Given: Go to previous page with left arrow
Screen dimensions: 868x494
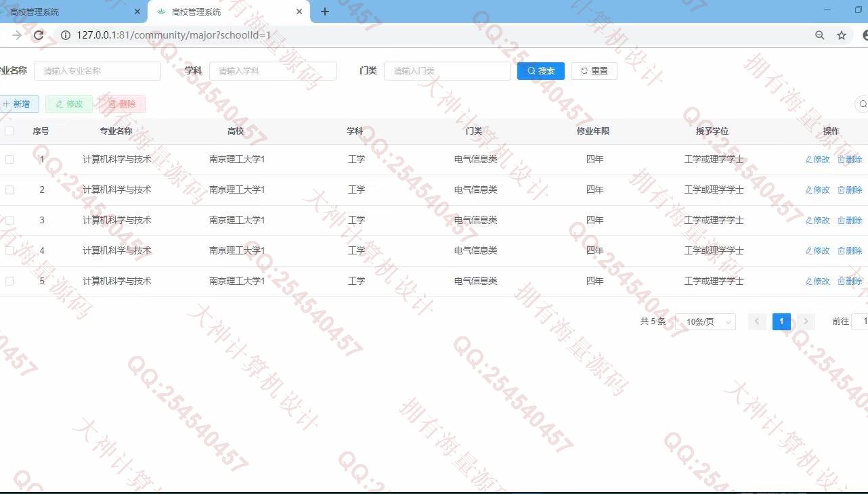Looking at the screenshot, I should point(758,322).
